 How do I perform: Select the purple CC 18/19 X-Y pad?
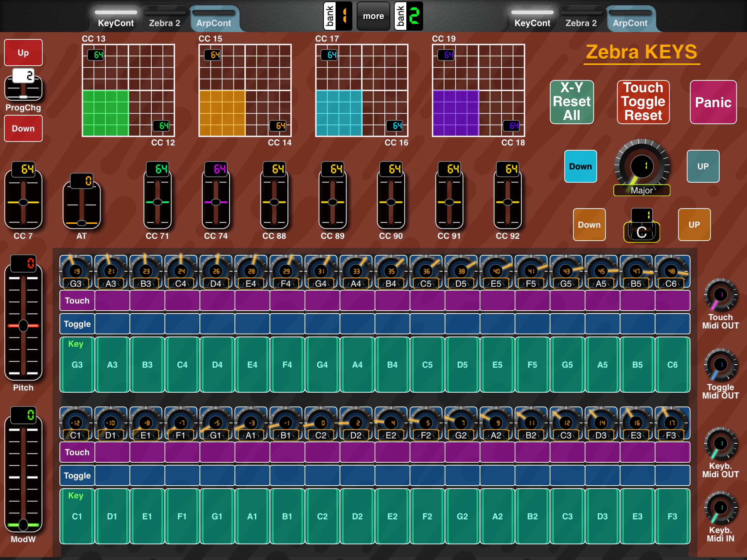479,90
